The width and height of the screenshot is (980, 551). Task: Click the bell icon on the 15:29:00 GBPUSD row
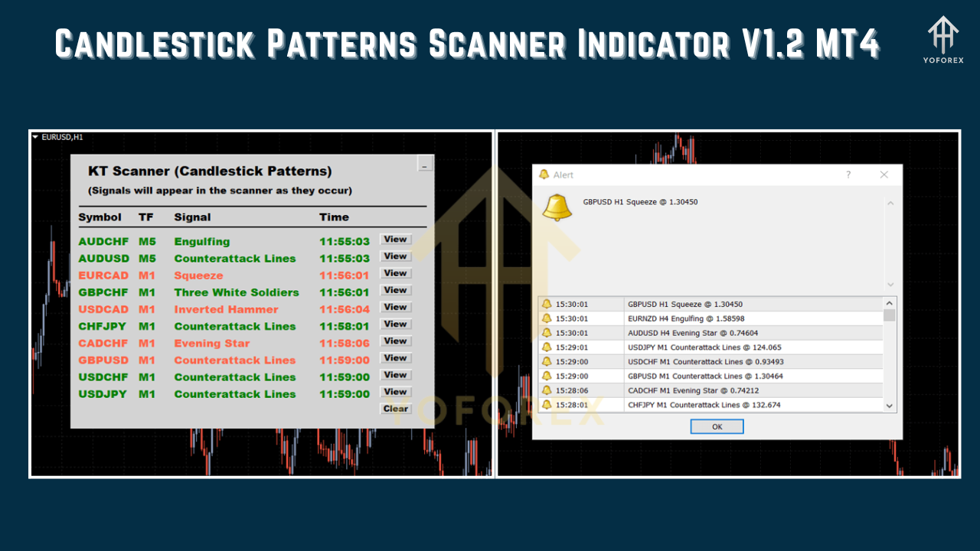546,376
